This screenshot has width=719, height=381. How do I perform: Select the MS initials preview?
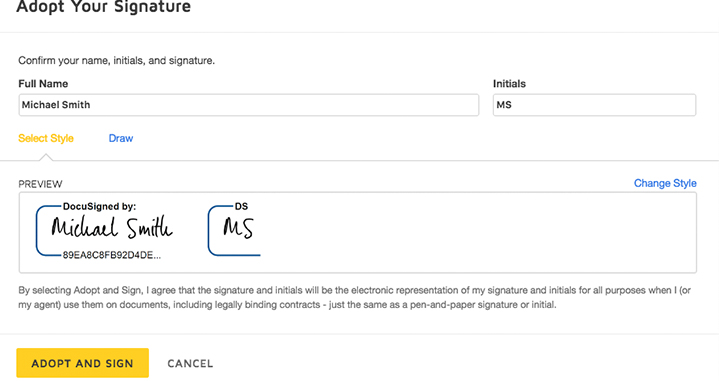[238, 228]
